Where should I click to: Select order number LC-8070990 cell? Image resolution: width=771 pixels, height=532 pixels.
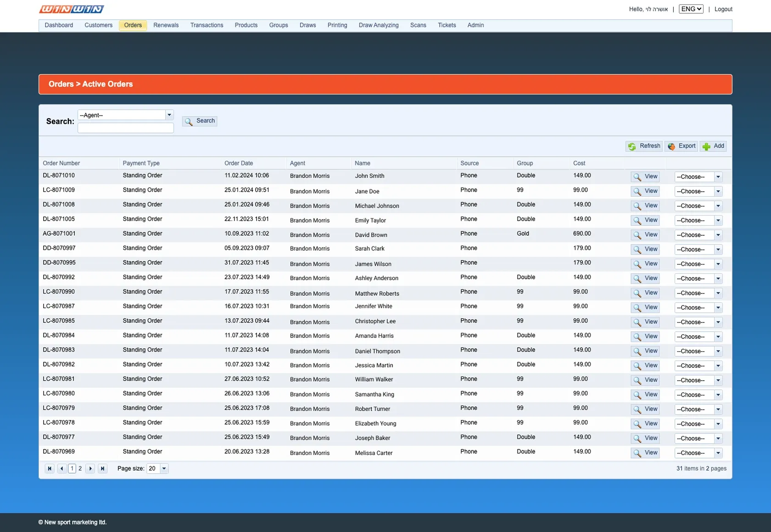click(59, 292)
